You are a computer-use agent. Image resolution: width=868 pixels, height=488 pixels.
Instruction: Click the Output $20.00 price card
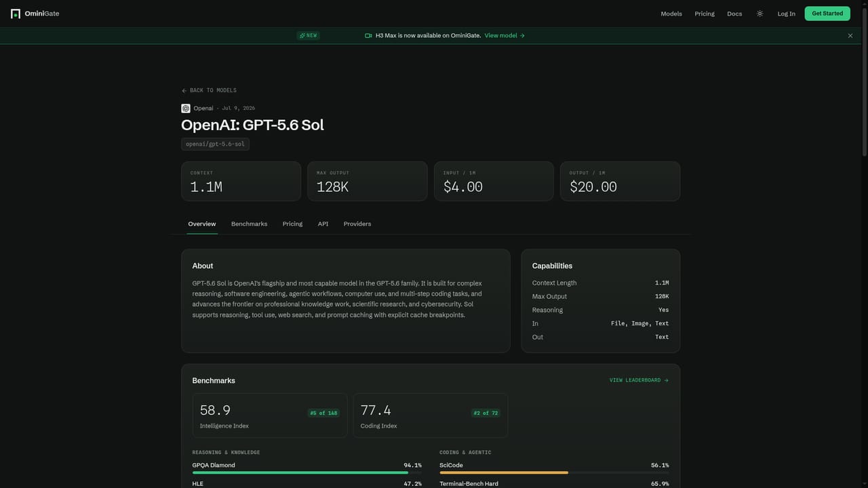[x=620, y=181]
